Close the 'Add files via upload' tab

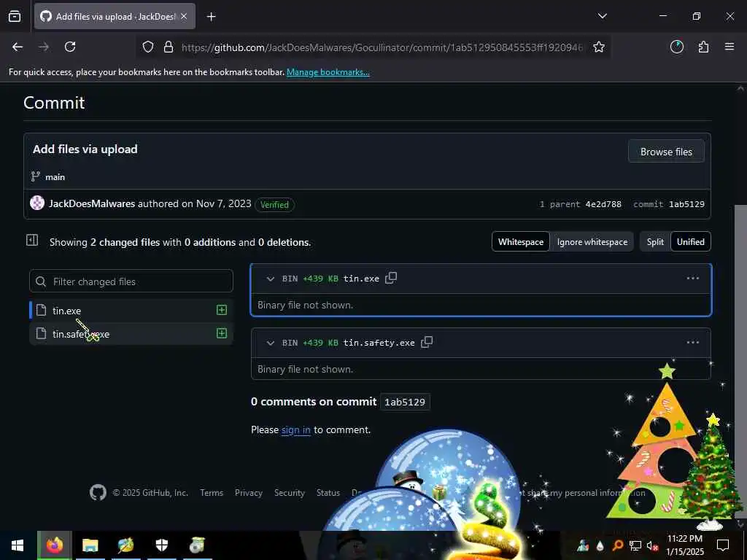click(x=184, y=16)
